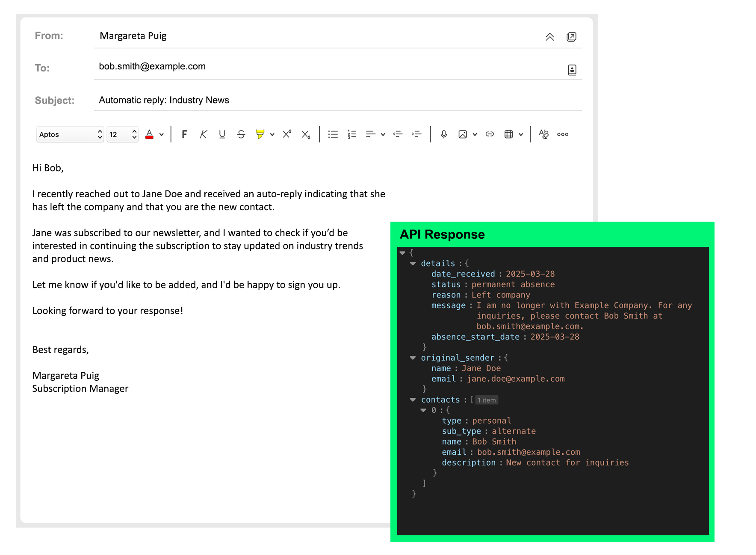Screen dimensions: 756x555
Task: Collapse the contacts array node
Action: tap(413, 400)
